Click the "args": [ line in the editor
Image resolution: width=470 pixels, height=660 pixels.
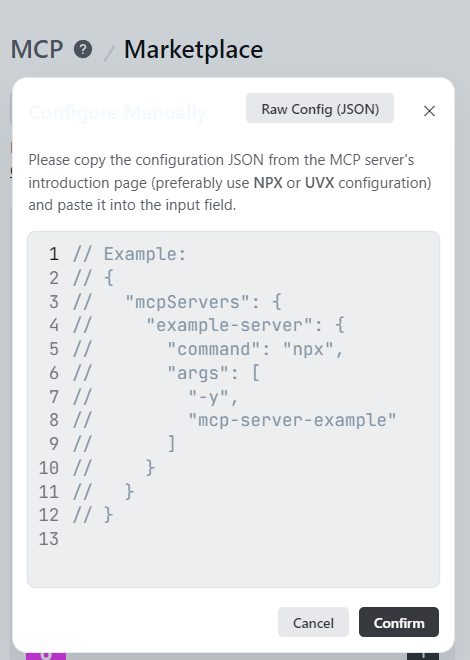(x=167, y=373)
